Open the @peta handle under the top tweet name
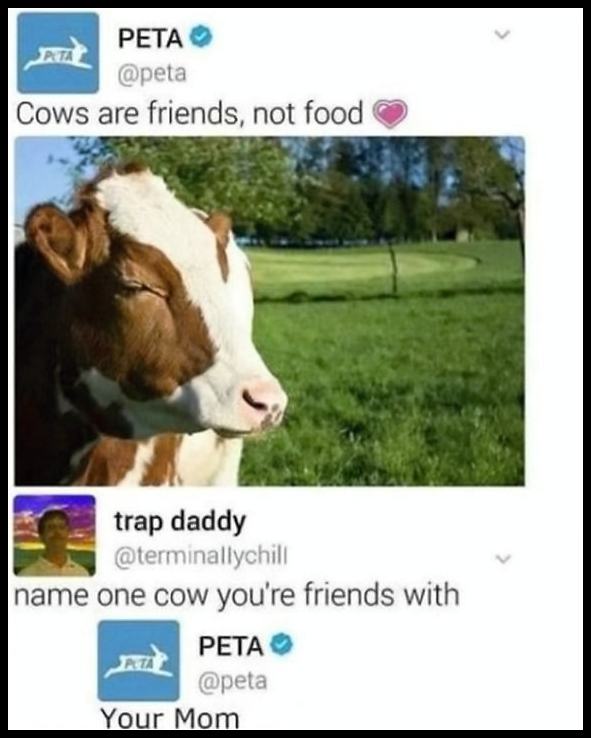The width and height of the screenshot is (591, 738). (152, 73)
